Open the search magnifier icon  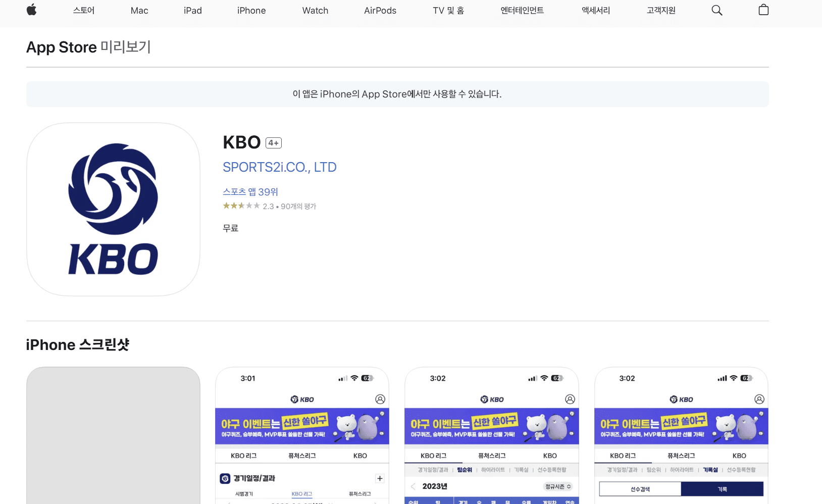click(716, 10)
